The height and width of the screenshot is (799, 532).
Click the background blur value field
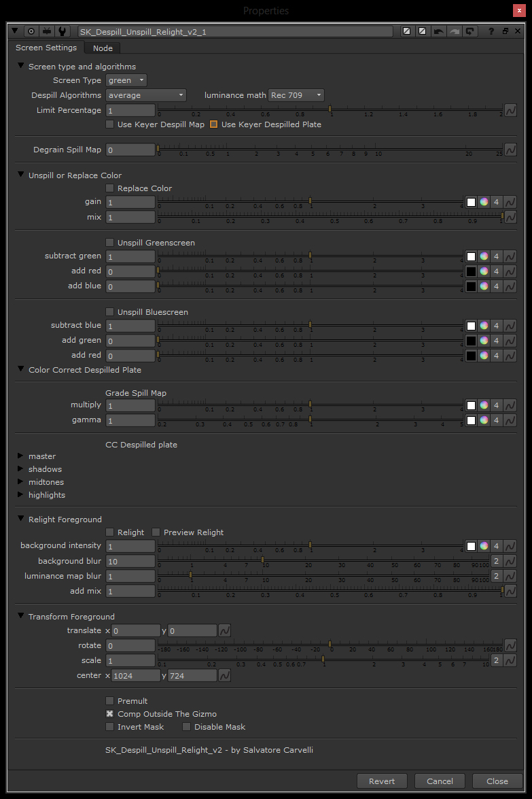pyautogui.click(x=130, y=561)
